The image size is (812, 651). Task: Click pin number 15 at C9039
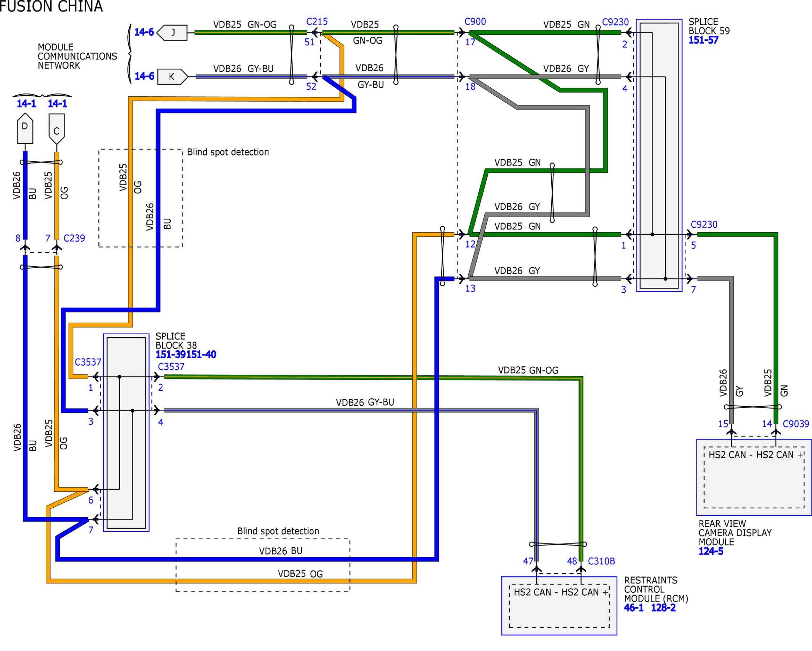[723, 424]
